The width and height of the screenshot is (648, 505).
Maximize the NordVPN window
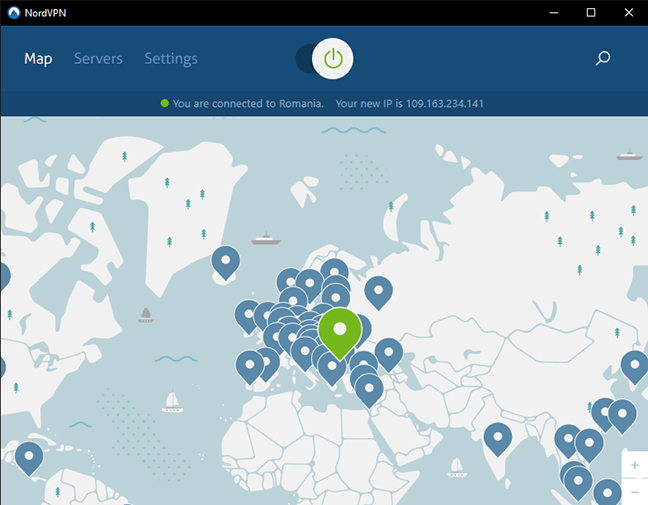coord(591,13)
